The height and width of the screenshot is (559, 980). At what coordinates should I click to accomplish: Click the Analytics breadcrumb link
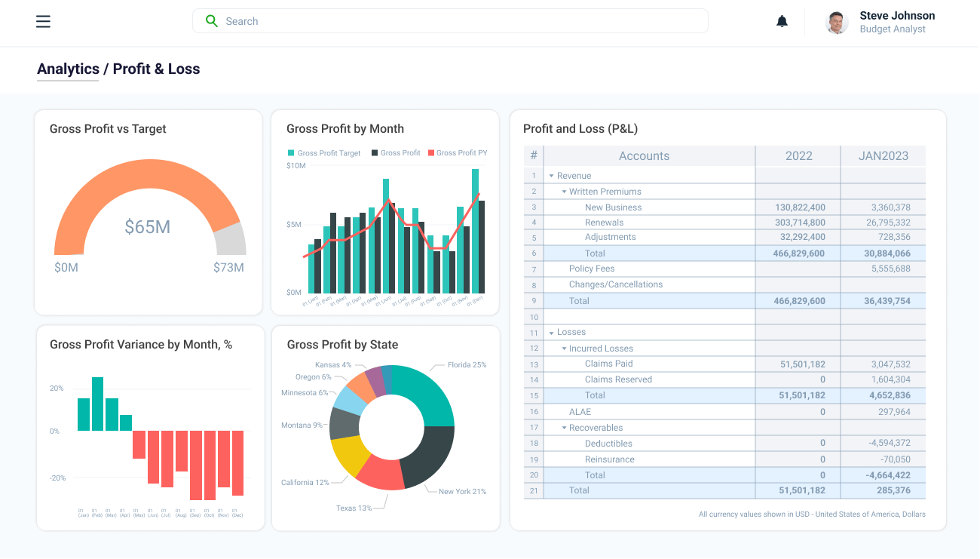click(x=68, y=69)
